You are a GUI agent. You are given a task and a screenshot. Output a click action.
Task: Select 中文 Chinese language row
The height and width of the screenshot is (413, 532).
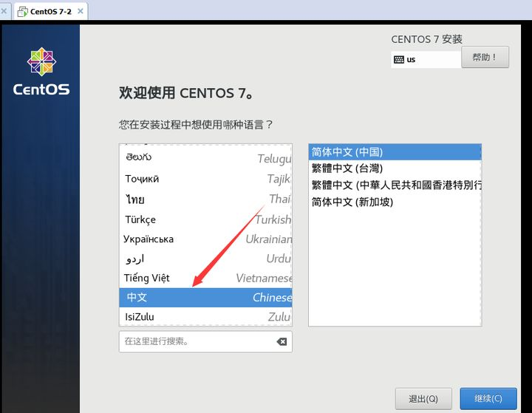205,298
